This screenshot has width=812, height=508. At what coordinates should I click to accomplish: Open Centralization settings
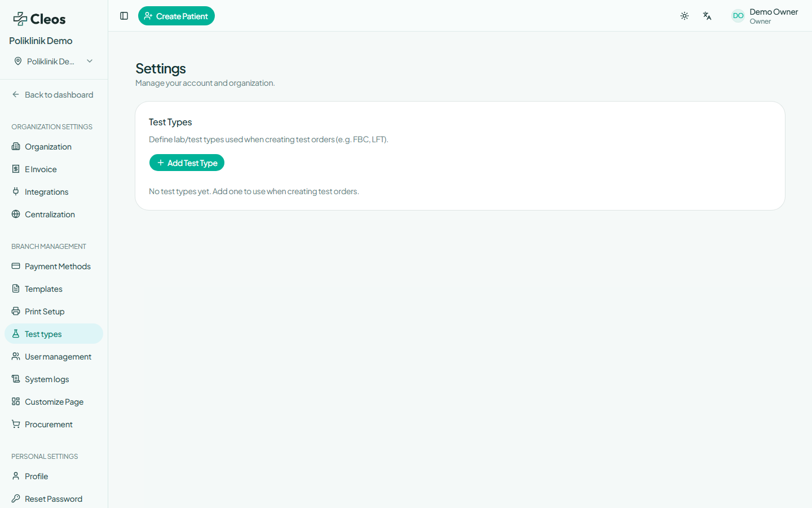54,214
